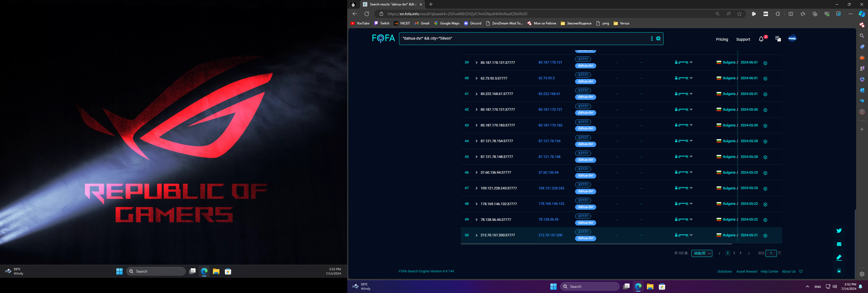View site information via the lock icon
The image size is (868, 293).
click(381, 14)
